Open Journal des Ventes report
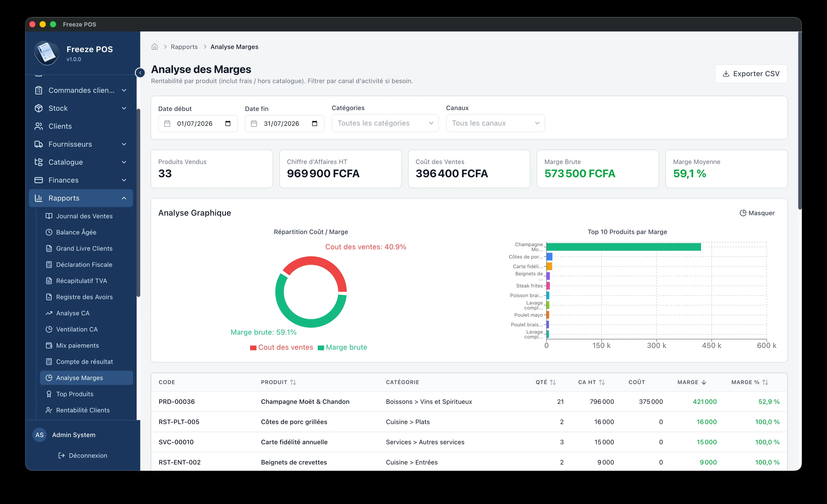Viewport: 827px width, 504px height. [x=84, y=216]
